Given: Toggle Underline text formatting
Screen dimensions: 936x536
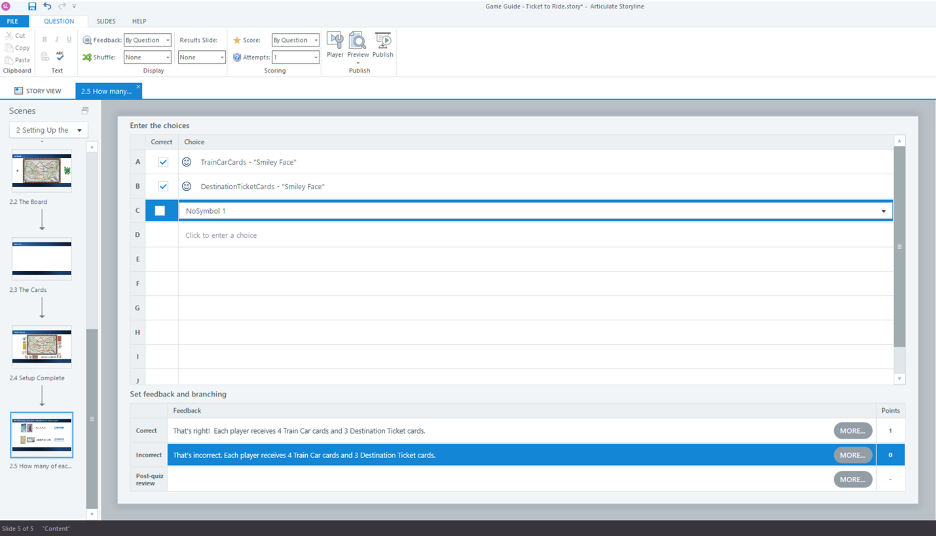Looking at the screenshot, I should click(x=69, y=40).
